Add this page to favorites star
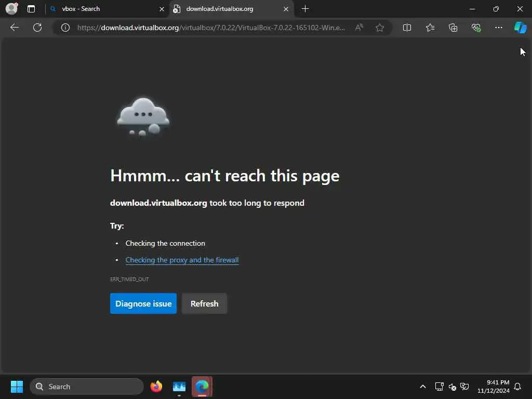Viewport: 532px width, 399px height. click(380, 28)
